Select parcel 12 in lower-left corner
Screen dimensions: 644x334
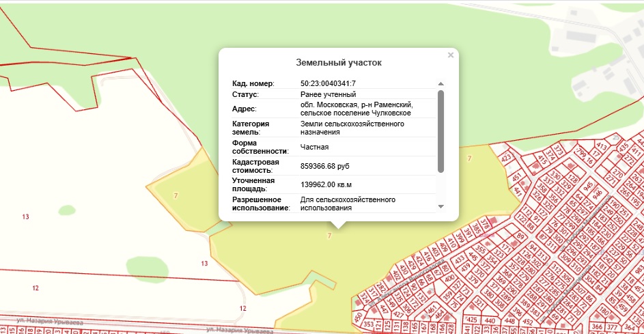coord(36,288)
